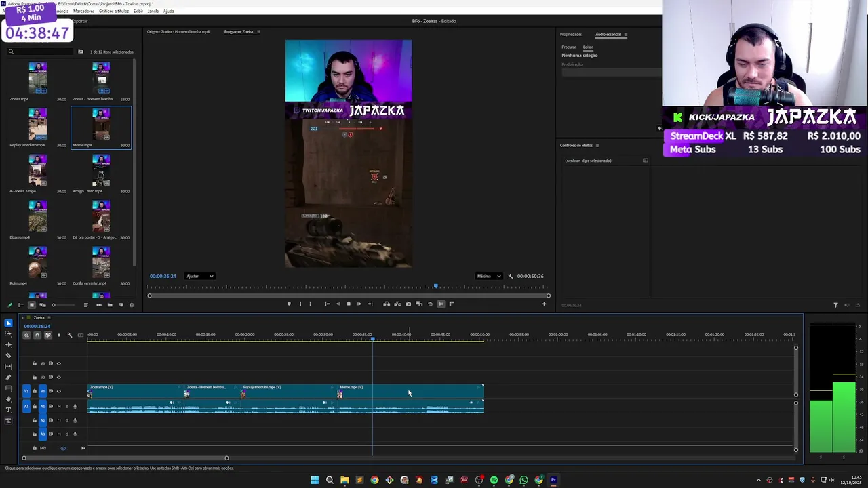Toggle safe margins grid button

click(441, 304)
